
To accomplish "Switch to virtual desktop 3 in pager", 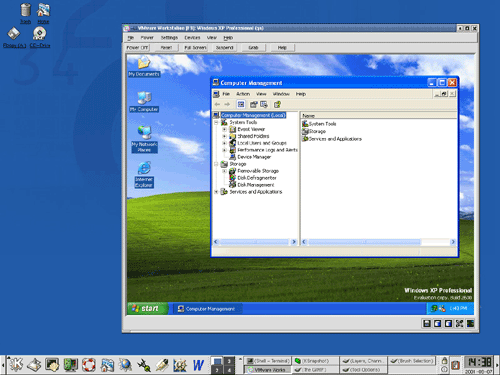I will point(229,361).
